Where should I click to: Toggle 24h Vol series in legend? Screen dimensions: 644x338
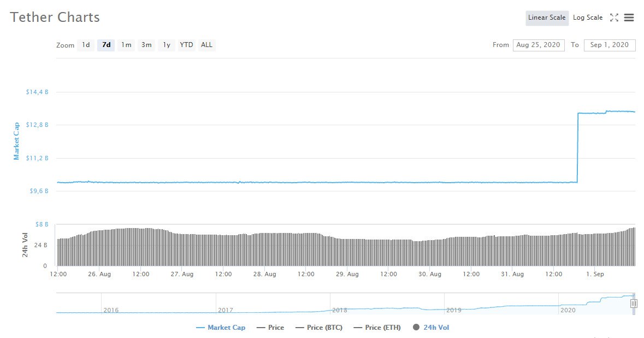pos(431,328)
